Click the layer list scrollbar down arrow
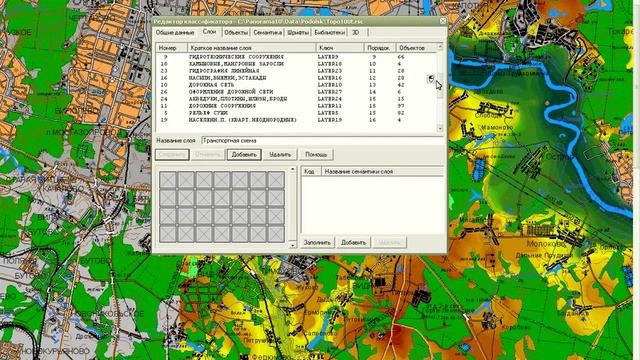Image resolution: width=640 pixels, height=360 pixels. pyautogui.click(x=440, y=129)
